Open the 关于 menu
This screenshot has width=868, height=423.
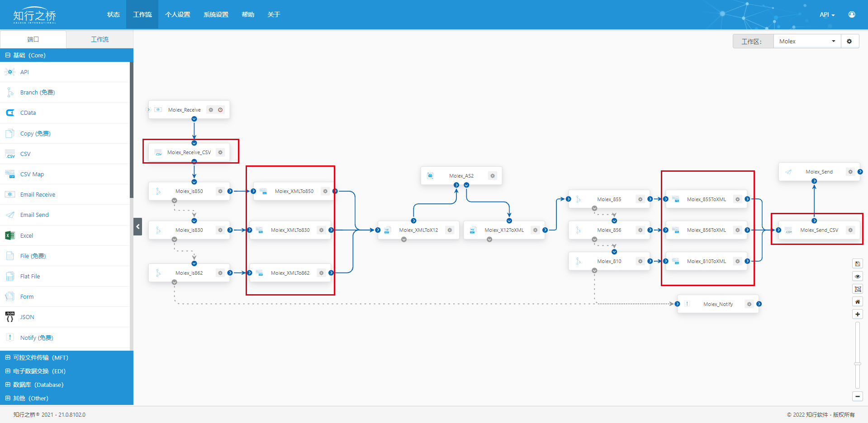tap(274, 14)
